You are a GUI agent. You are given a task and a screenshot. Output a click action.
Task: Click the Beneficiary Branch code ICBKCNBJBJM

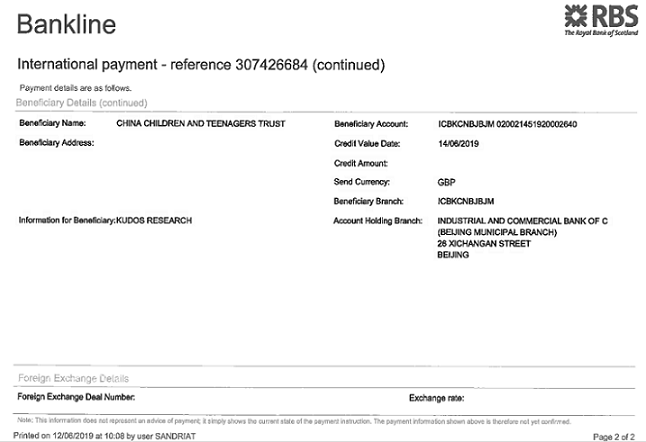466,201
